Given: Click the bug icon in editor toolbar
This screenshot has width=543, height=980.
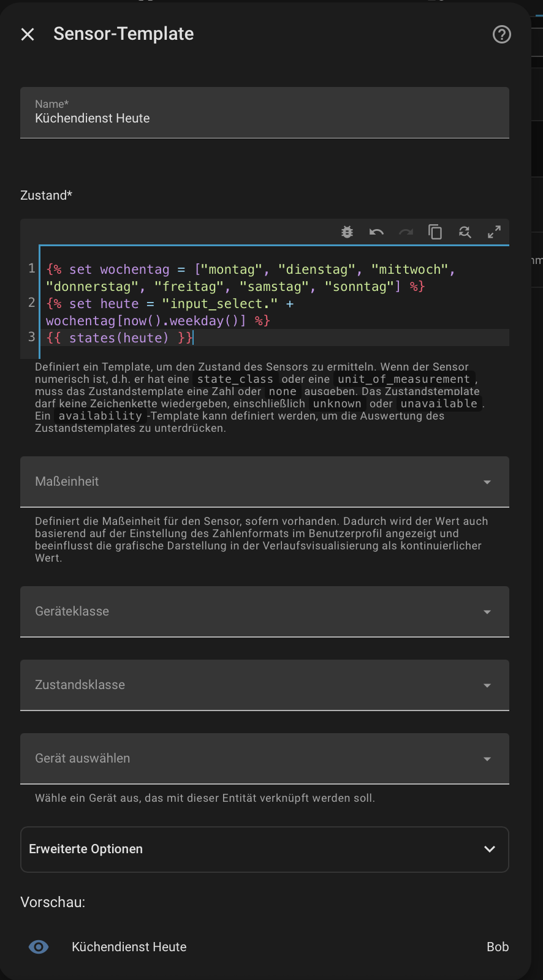Looking at the screenshot, I should click(347, 232).
